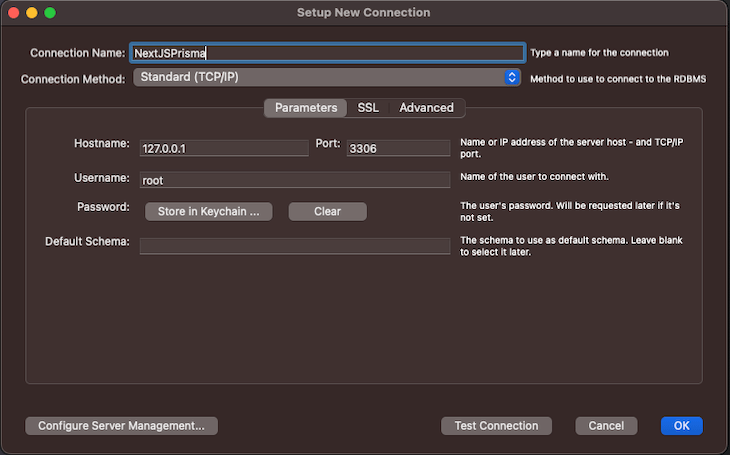Select the Advanced tab
The image size is (730, 455).
(426, 108)
